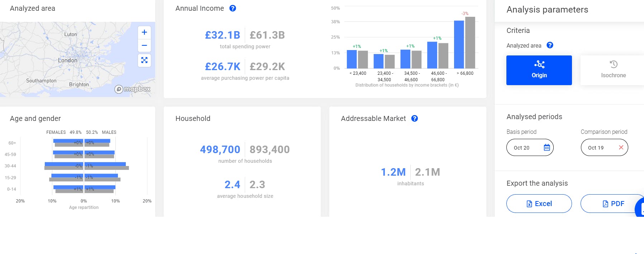Open the Mapbox logo link
The width and height of the screenshot is (644, 254).
[132, 89]
